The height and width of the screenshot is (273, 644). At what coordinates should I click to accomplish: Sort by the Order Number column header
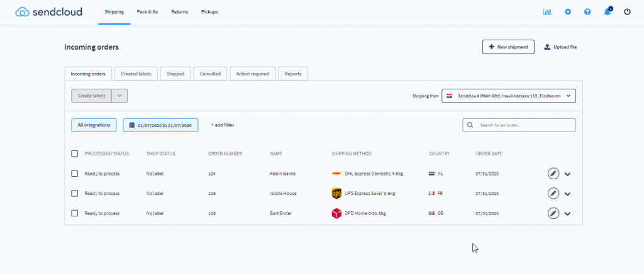pyautogui.click(x=225, y=153)
